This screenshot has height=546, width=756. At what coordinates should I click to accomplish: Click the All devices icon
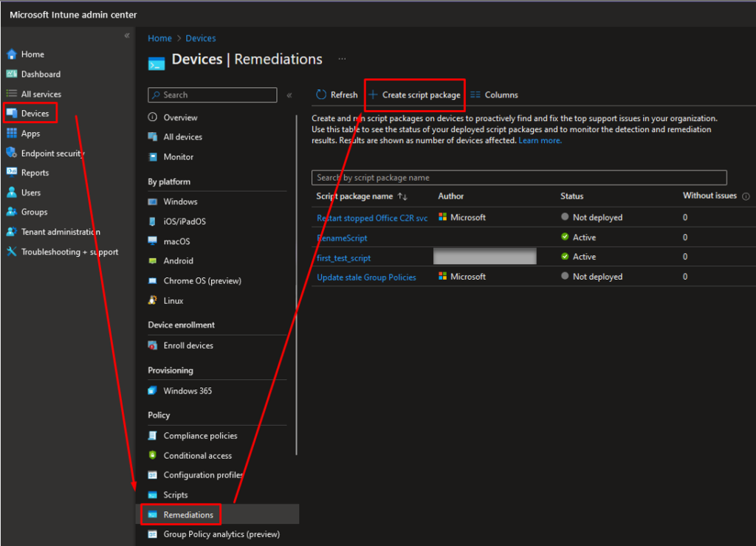152,136
